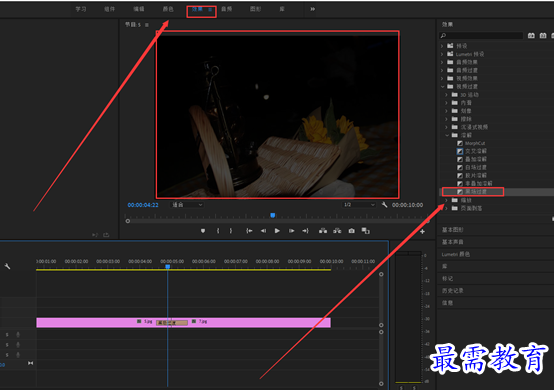
Task: Open the Program monitor panel menu icon
Action: (x=147, y=25)
